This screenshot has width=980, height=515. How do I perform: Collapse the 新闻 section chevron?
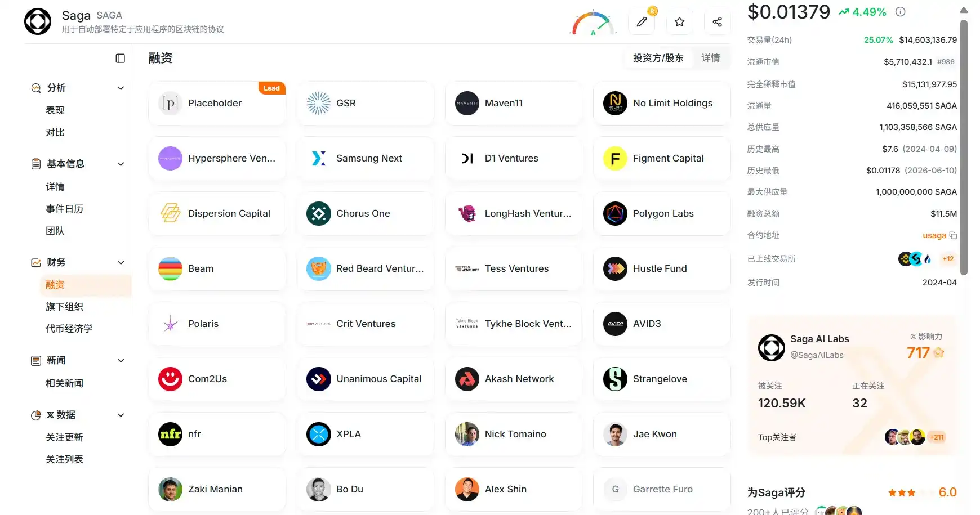tap(121, 361)
